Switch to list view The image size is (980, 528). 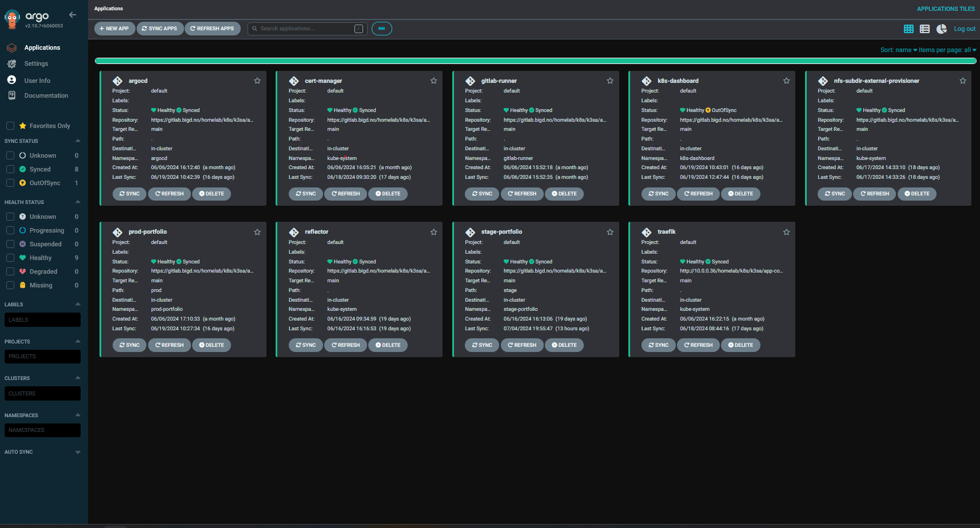click(925, 29)
